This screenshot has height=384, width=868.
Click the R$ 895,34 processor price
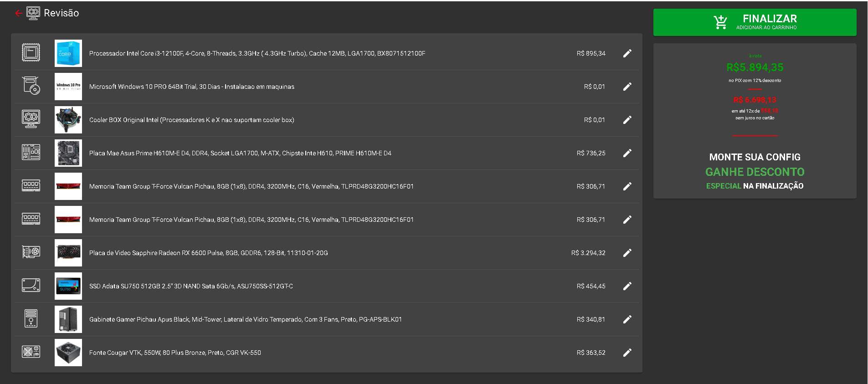pos(591,53)
